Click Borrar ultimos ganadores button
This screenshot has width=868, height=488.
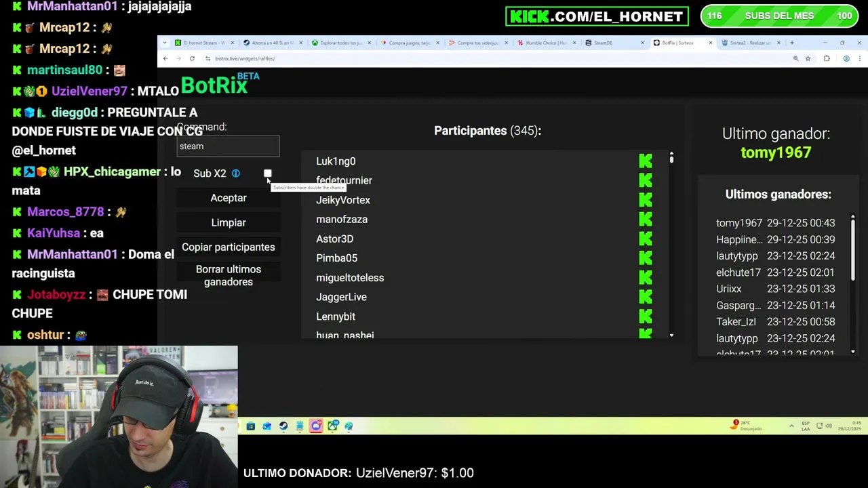(229, 275)
